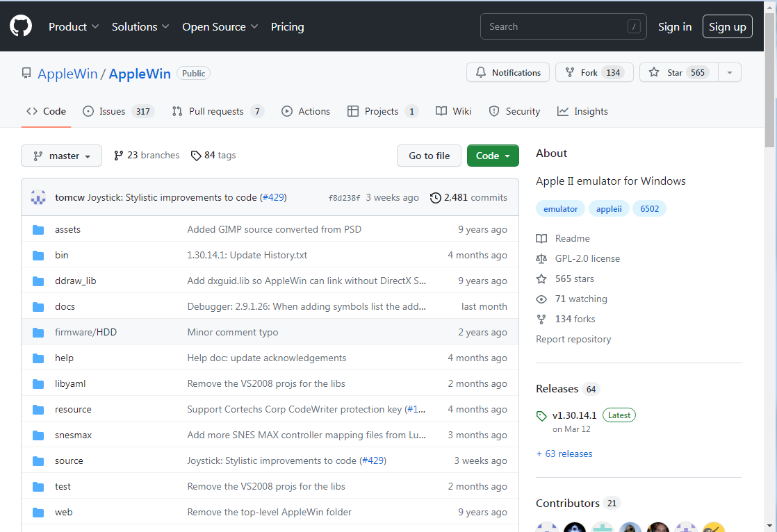Open the source folder

[69, 461]
